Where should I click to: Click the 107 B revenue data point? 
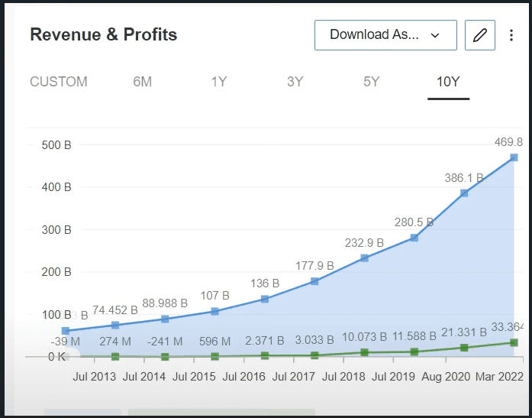point(215,312)
